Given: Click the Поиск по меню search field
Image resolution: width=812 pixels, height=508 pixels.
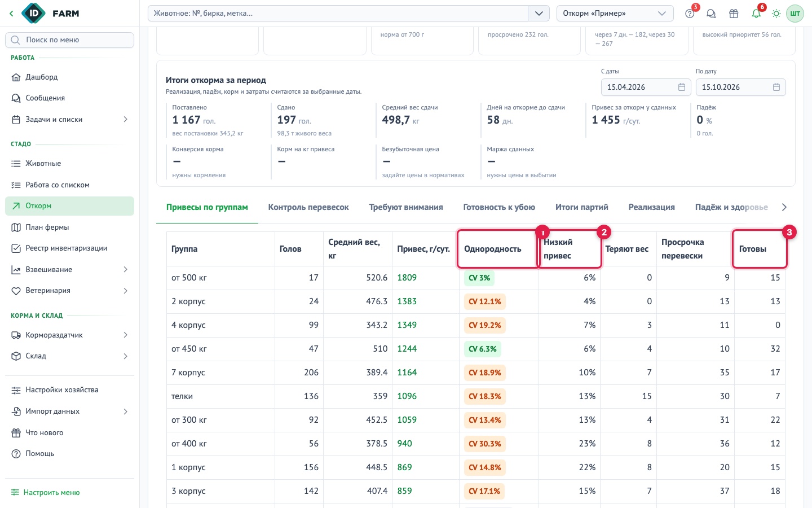Looking at the screenshot, I should point(69,40).
